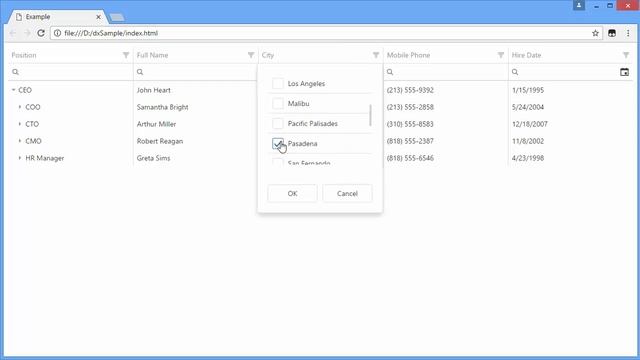This screenshot has height=360, width=640.
Task: Open a new browser tab
Action: coord(117,18)
